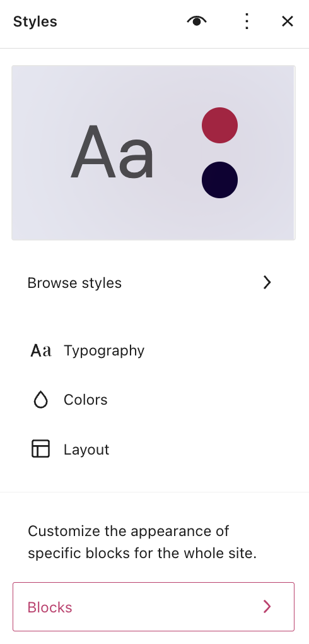This screenshot has width=309, height=644.
Task: Click the Typography Aa icon
Action: tap(40, 351)
